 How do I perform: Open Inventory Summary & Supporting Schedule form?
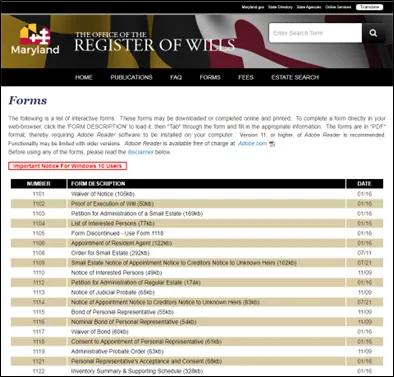(137, 371)
